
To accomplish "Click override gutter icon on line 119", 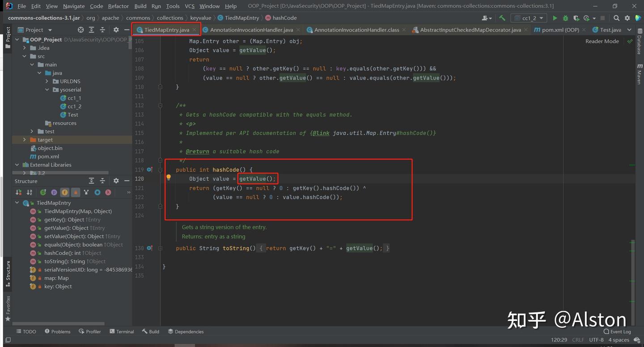I will click(149, 169).
